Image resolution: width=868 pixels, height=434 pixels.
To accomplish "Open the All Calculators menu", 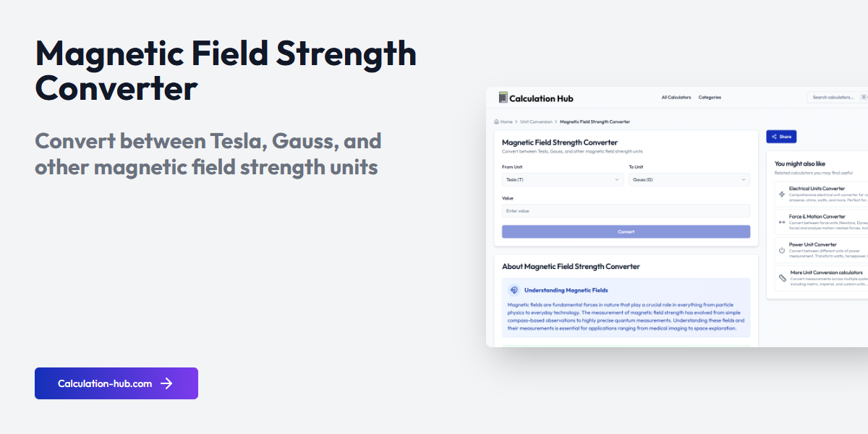I will [676, 97].
